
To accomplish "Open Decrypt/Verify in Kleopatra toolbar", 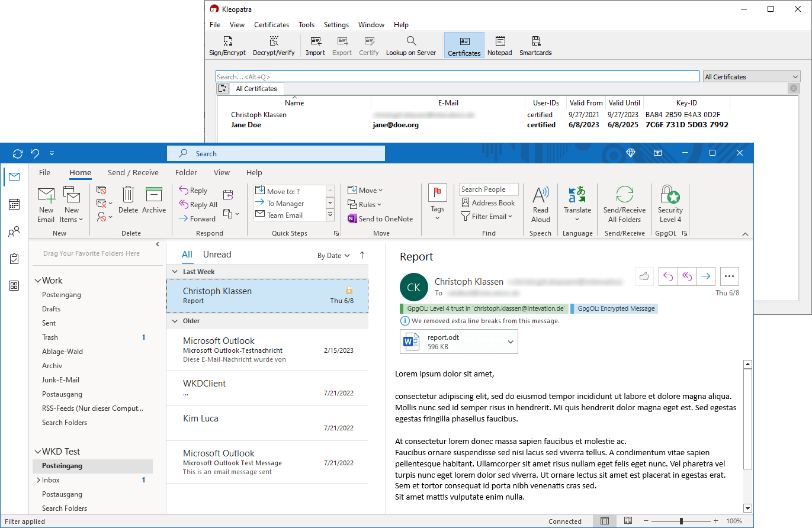I will tap(274, 41).
